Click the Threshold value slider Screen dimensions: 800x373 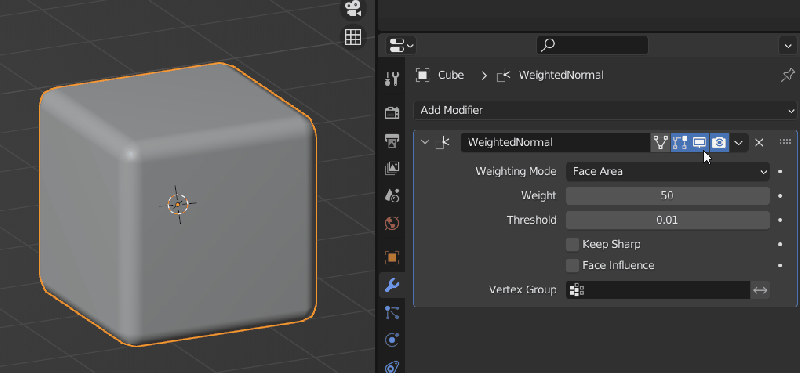pos(667,220)
